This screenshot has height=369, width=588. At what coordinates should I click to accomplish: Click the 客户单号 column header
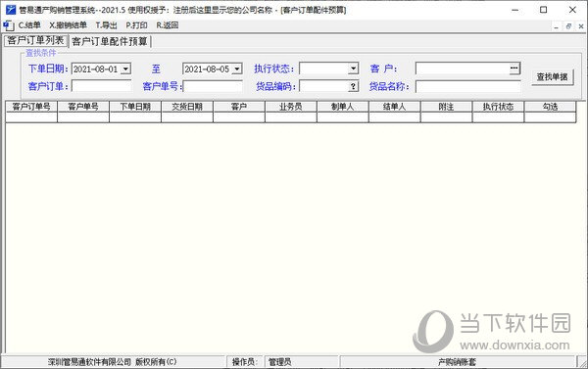[83, 107]
